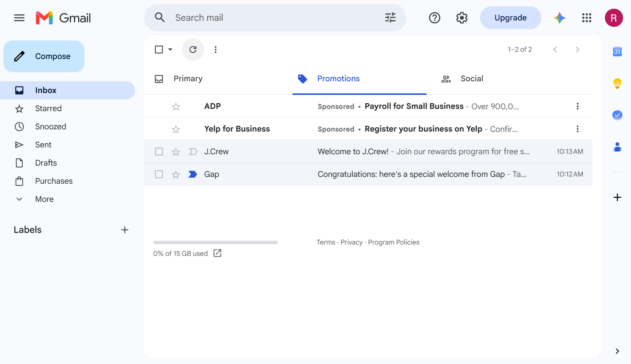This screenshot has width=631, height=364.
Task: Open Google Calendar side panel icon
Action: [617, 51]
